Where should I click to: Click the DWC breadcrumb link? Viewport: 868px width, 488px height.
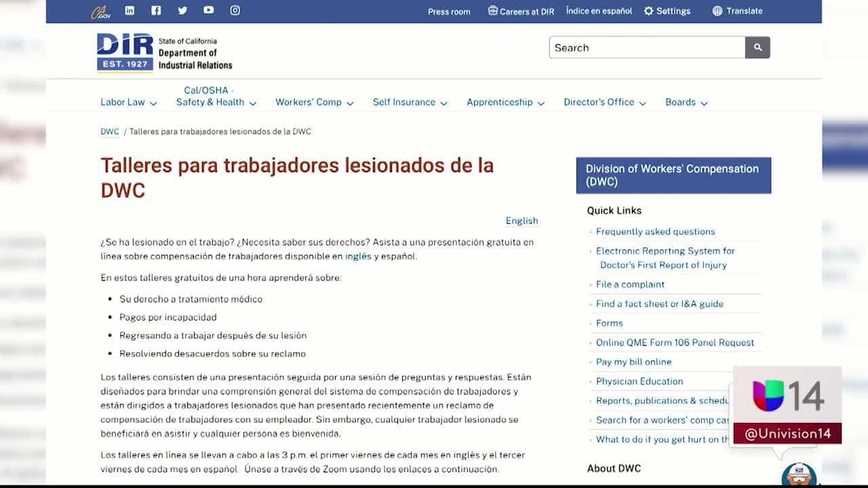[110, 131]
